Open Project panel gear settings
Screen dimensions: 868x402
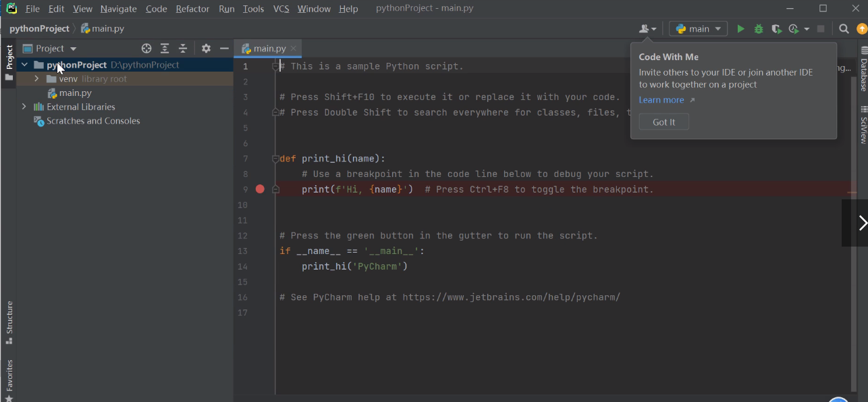coord(206,49)
